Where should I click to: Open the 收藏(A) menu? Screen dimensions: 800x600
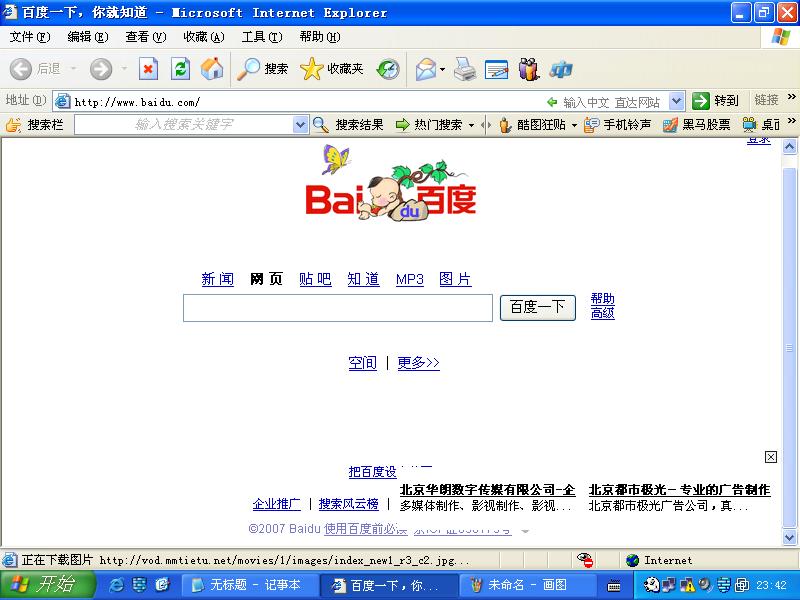tap(204, 37)
